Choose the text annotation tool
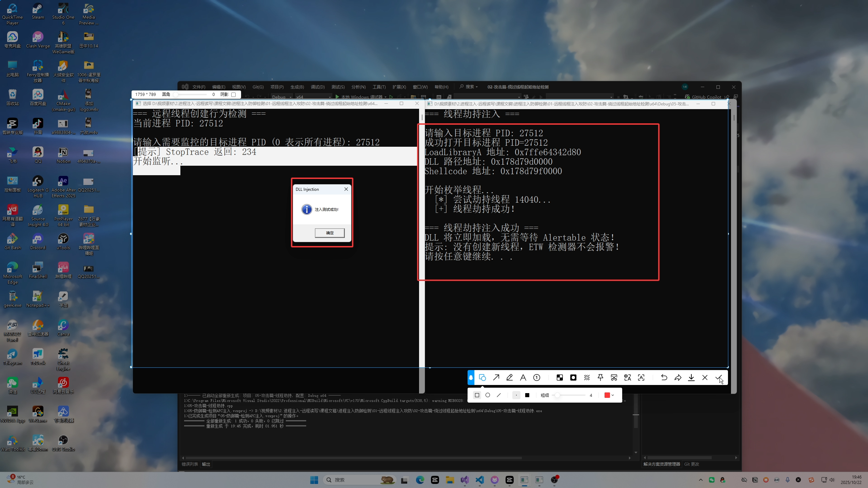Image resolution: width=868 pixels, height=488 pixels. [x=523, y=378]
